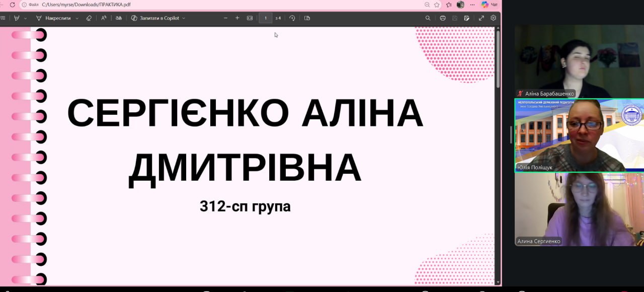The image size is (644, 292).
Task: Enter full screen mode for PDF
Action: click(x=481, y=18)
